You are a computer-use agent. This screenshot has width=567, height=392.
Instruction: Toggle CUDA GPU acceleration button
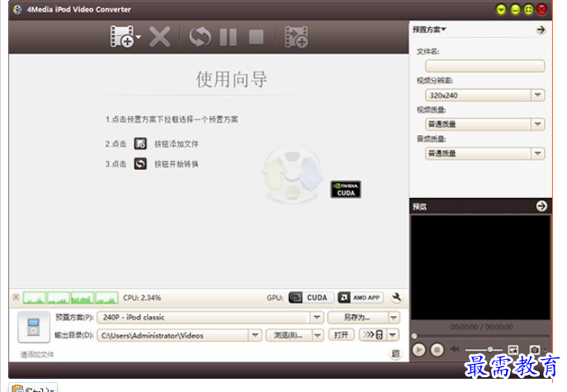pyautogui.click(x=310, y=298)
